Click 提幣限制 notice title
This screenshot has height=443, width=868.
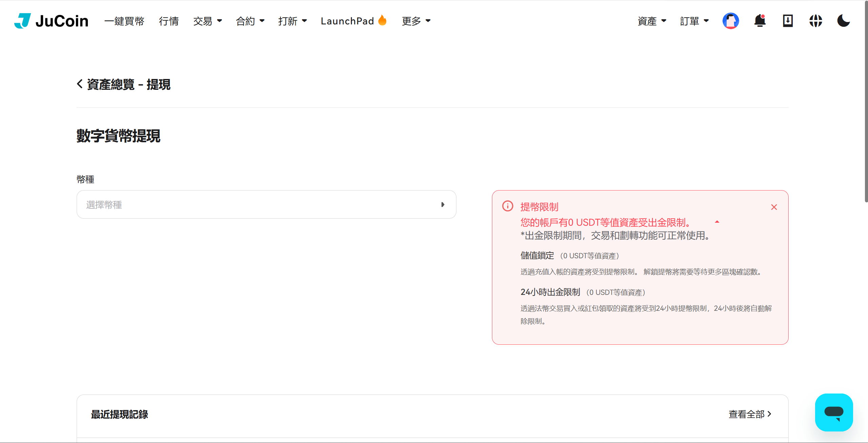click(x=539, y=207)
